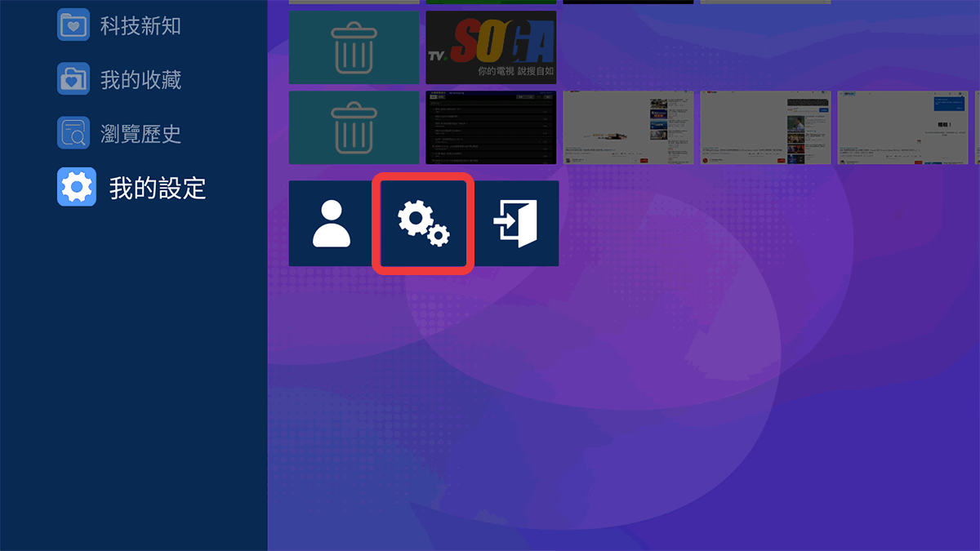Open YouTube thumbnail left of the 糟糕 page

[765, 127]
